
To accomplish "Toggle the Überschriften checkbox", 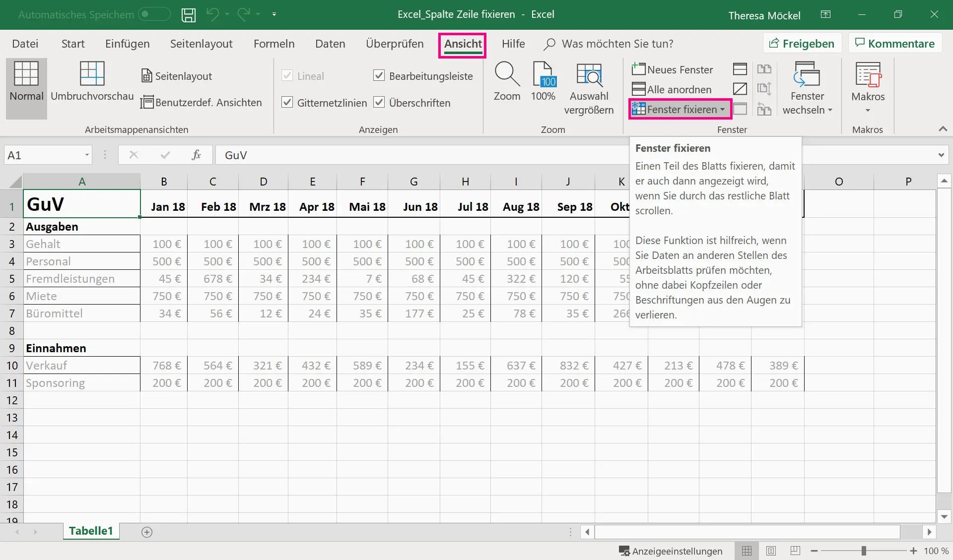I will (379, 102).
